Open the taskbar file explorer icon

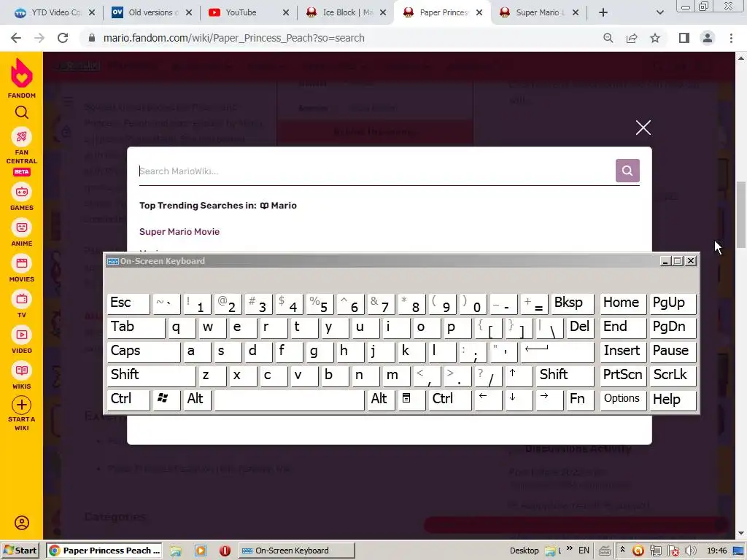coord(176,551)
